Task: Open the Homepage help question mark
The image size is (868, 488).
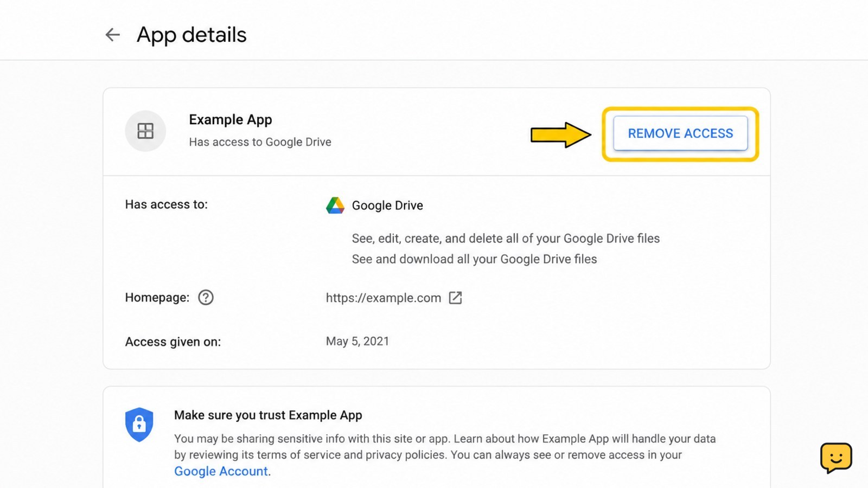Action: point(206,298)
